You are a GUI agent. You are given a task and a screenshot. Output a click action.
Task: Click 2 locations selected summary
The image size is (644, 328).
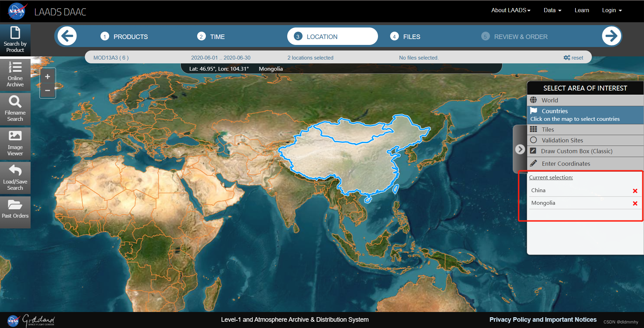[x=310, y=58]
